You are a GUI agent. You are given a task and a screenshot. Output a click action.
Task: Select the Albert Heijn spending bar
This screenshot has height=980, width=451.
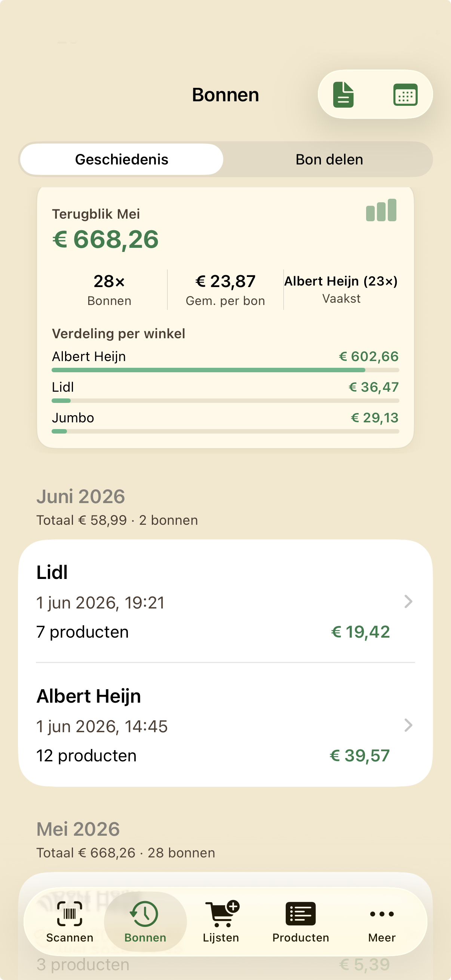coord(225,370)
